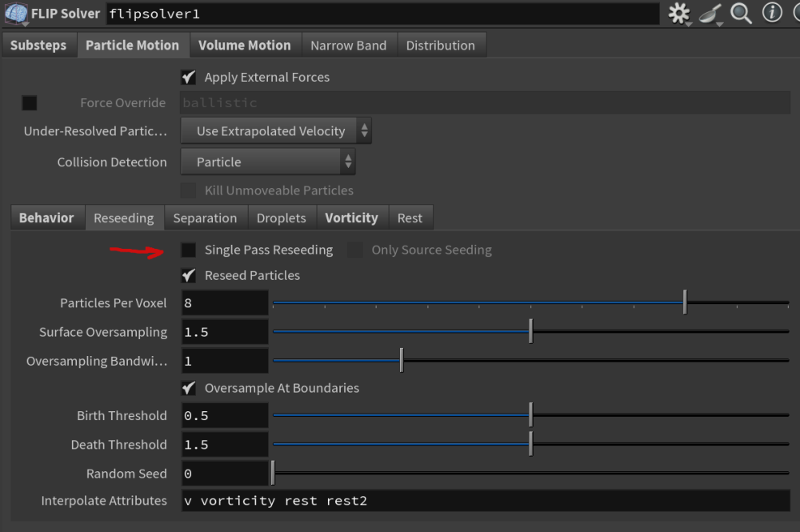Click the magnifying glass search icon
800x532 pixels.
coord(741,14)
